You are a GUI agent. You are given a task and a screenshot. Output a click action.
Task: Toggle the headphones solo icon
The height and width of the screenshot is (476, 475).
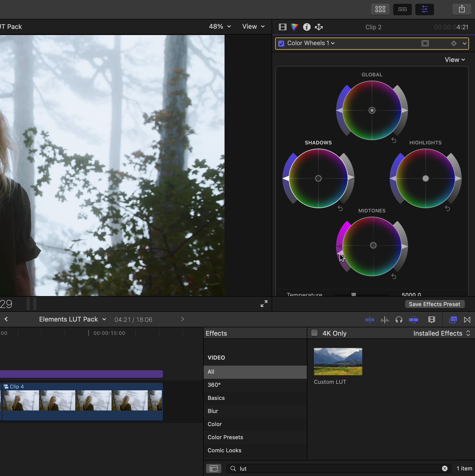coord(399,320)
